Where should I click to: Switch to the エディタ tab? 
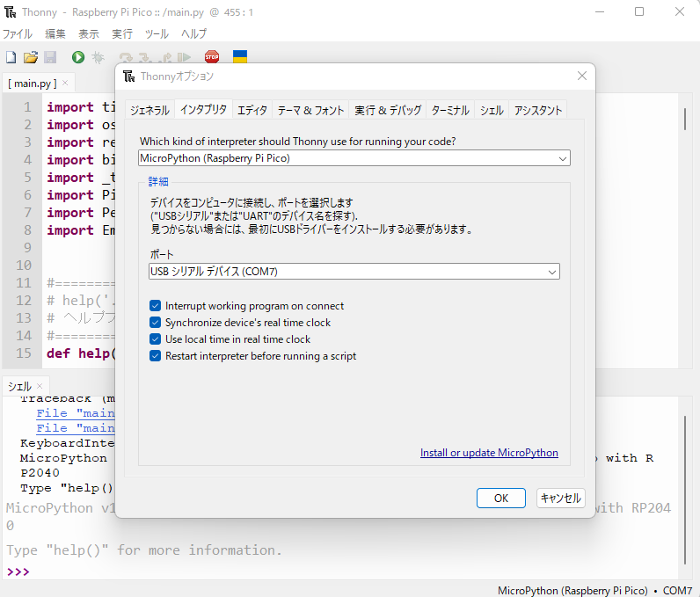[x=252, y=110]
